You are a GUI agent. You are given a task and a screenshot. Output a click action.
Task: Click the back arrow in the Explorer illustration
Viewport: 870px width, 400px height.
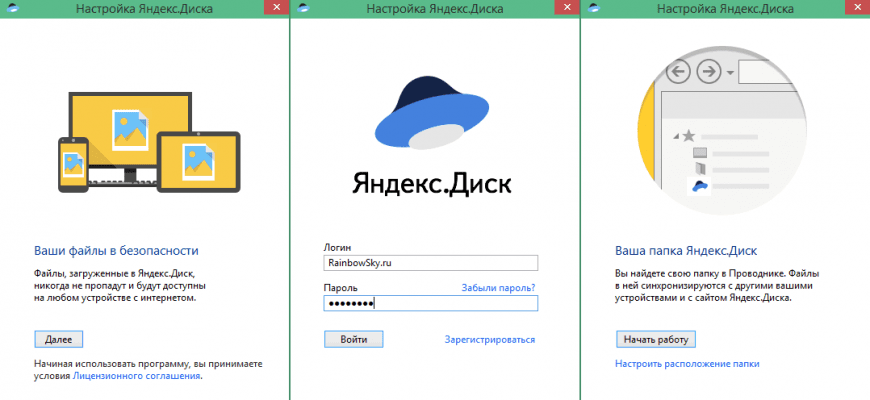(677, 72)
